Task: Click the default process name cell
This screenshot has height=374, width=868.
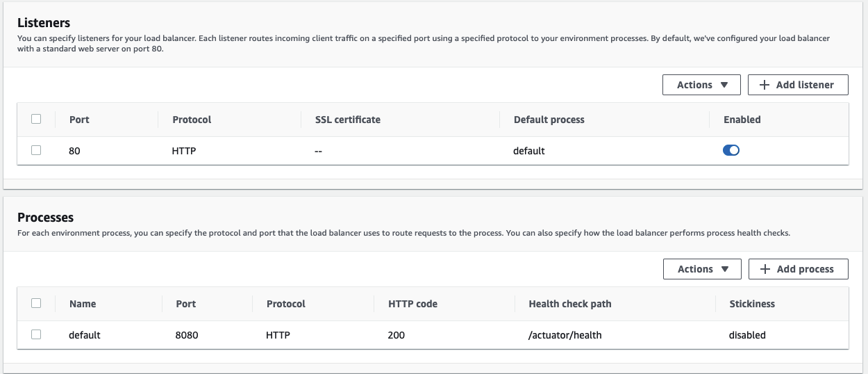Action: pos(85,335)
